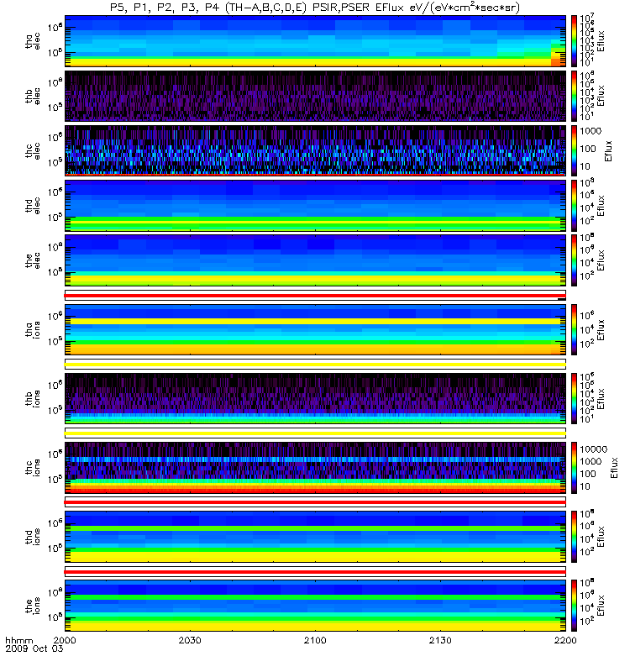Viewport: 630px width, 672px height.
Task: Pick the color bar next to the ions panel
Action: (574, 606)
